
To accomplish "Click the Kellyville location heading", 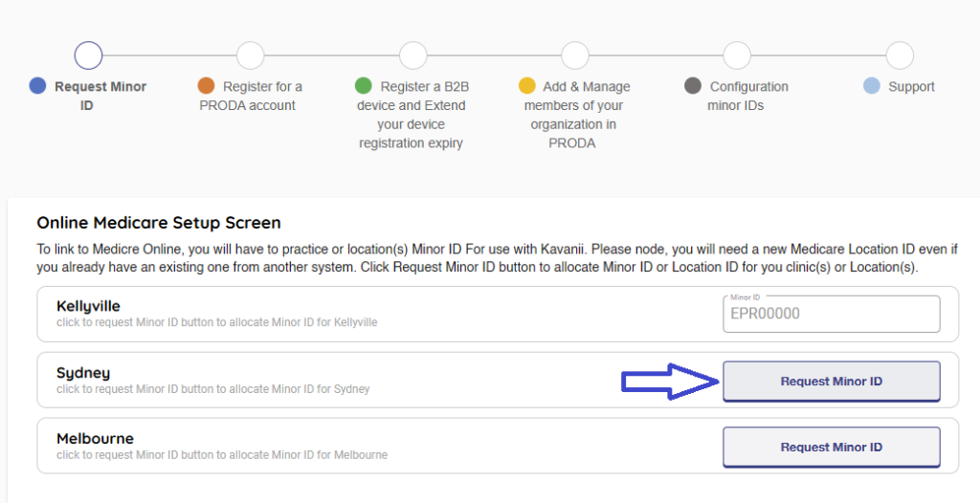I will 88,306.
